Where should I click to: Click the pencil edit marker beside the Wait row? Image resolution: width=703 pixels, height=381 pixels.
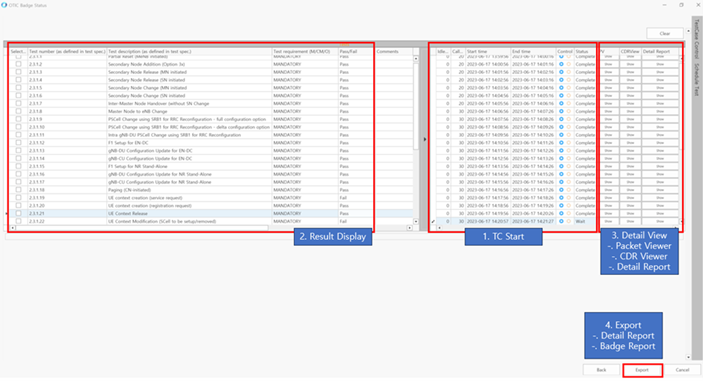click(x=433, y=221)
